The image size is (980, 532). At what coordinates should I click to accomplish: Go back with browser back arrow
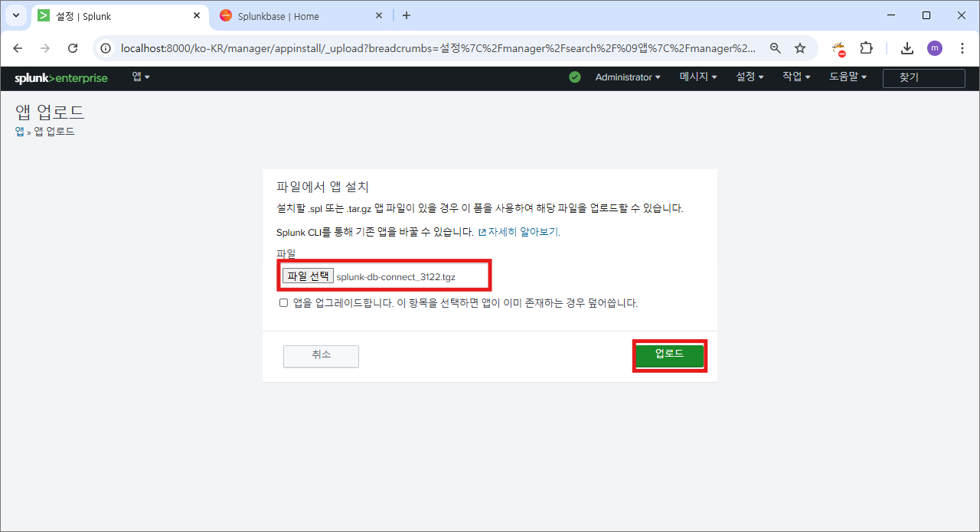tap(18, 48)
